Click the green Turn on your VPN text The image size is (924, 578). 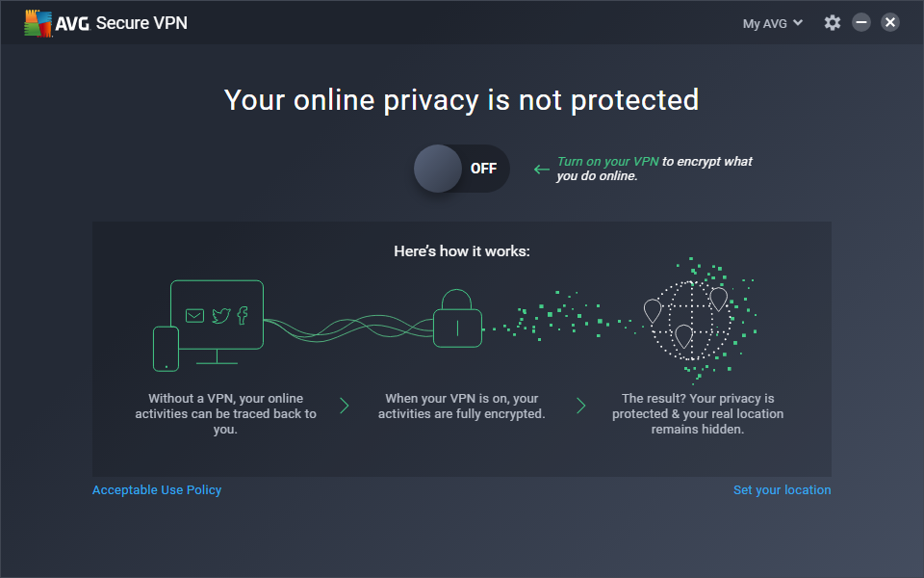coord(607,161)
